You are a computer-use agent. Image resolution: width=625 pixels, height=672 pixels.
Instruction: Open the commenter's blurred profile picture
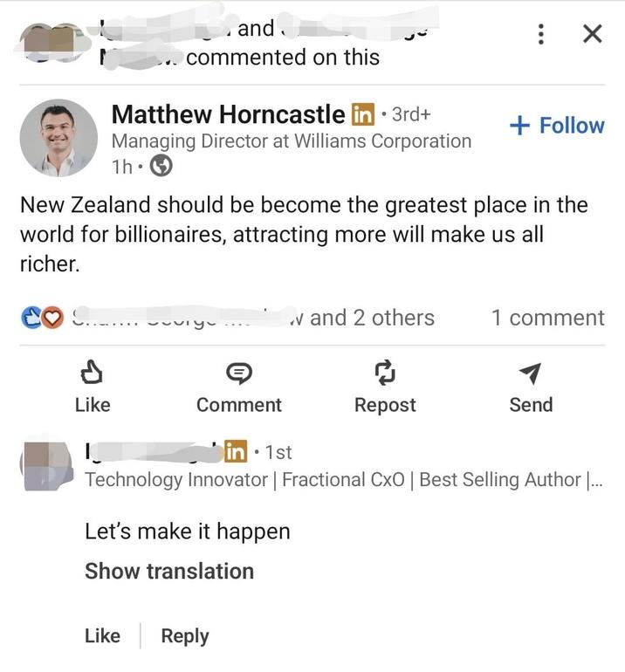coord(45,465)
